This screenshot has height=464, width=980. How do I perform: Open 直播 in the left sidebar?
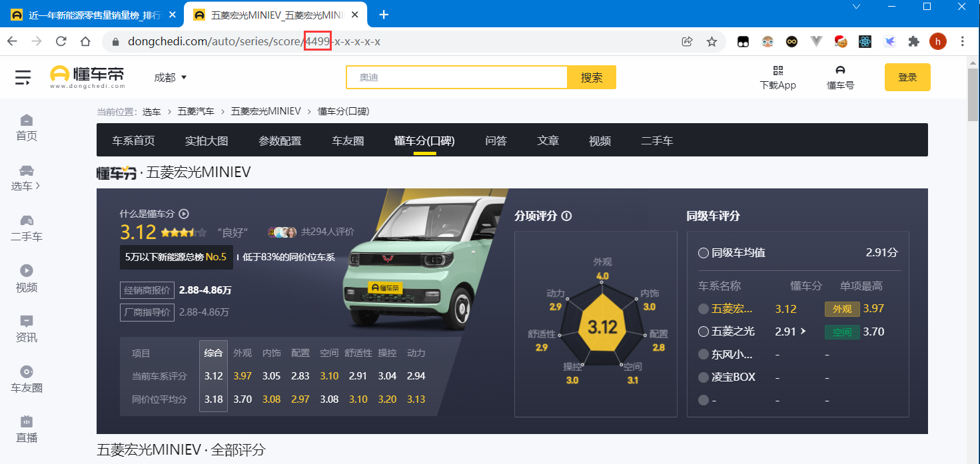coord(27,429)
